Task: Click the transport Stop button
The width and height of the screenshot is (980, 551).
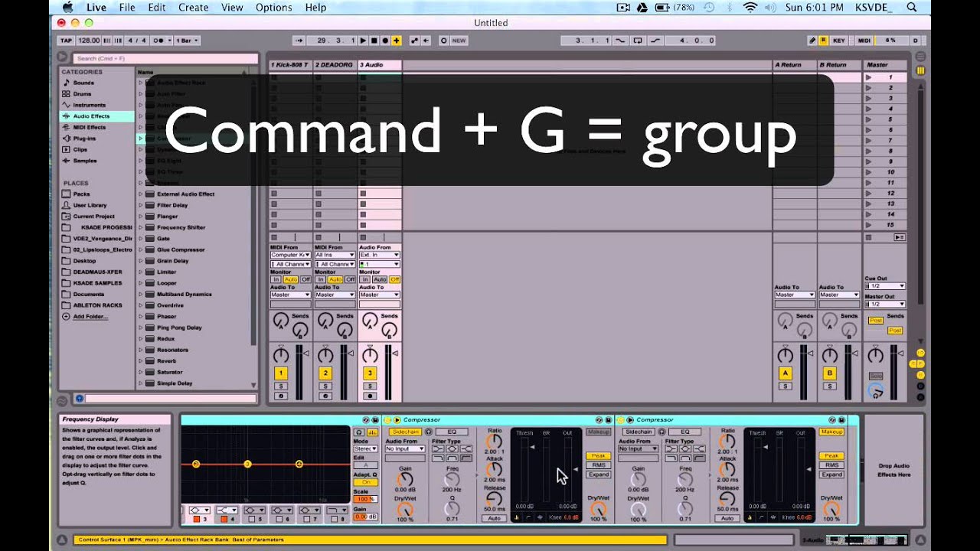Action: click(374, 41)
